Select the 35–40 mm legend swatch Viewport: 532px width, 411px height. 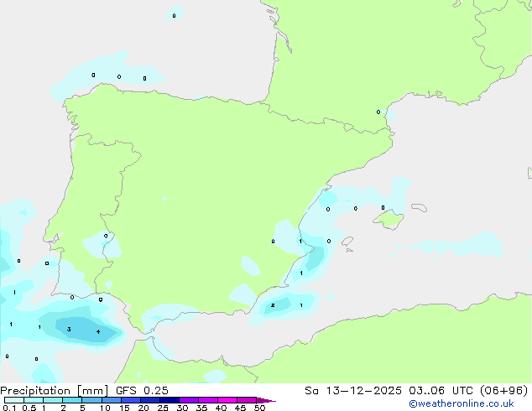(x=208, y=400)
